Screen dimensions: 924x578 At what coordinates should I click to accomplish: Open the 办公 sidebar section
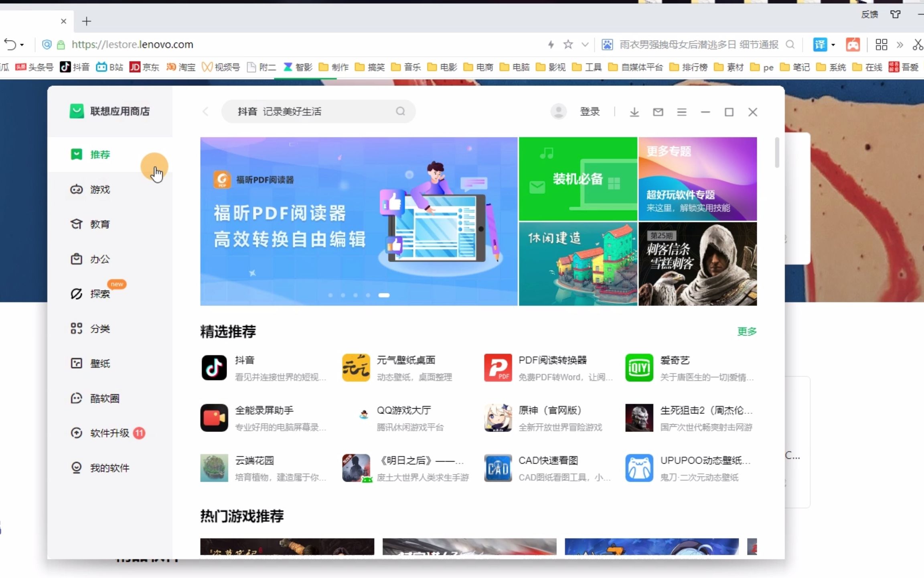pyautogui.click(x=110, y=259)
